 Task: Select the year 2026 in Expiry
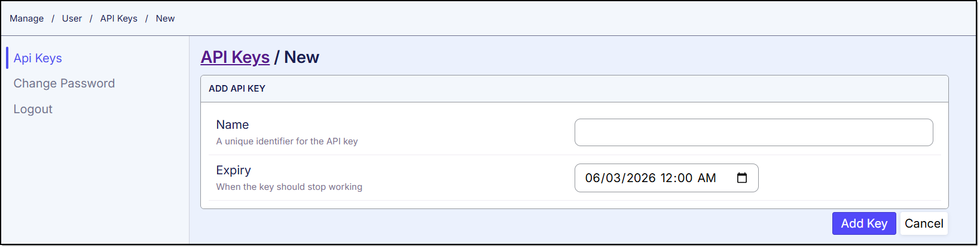(641, 178)
